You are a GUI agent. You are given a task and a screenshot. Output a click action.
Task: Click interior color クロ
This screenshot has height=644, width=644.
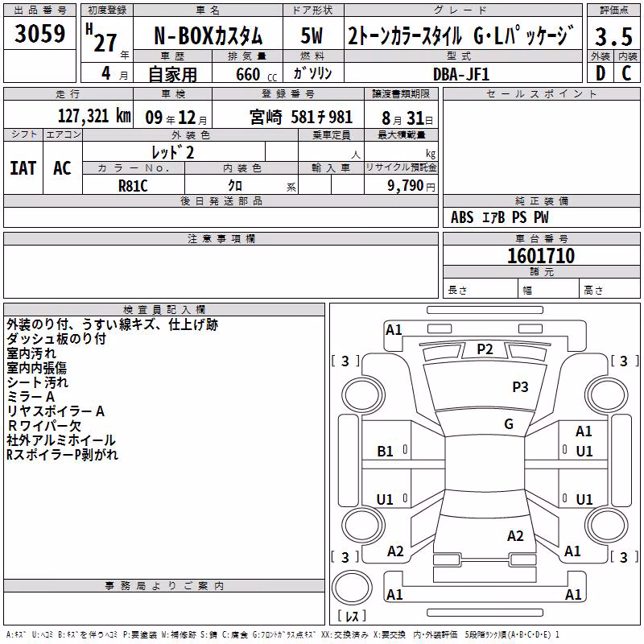coord(235,186)
